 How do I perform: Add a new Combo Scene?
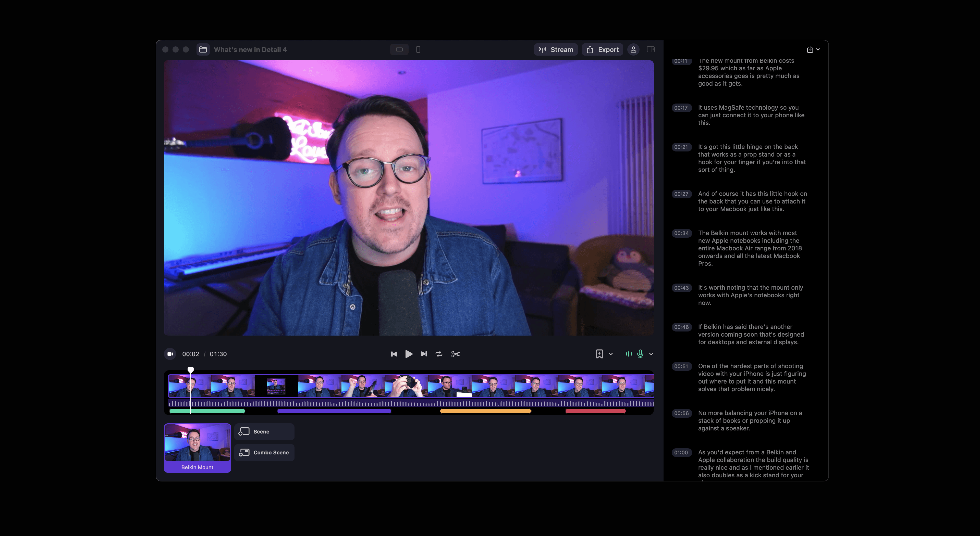click(x=264, y=452)
